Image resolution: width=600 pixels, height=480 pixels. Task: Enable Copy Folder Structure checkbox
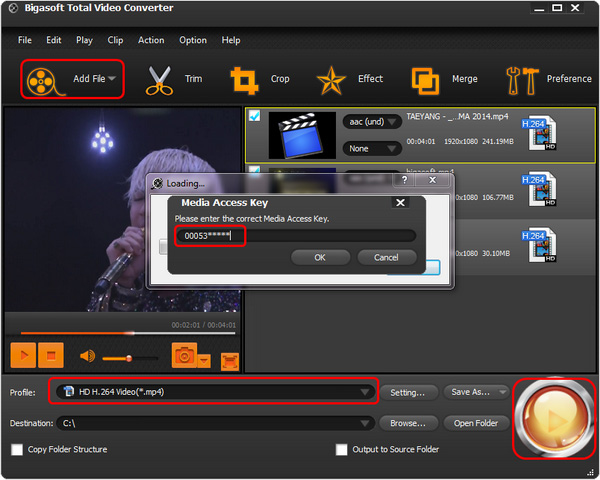[17, 449]
